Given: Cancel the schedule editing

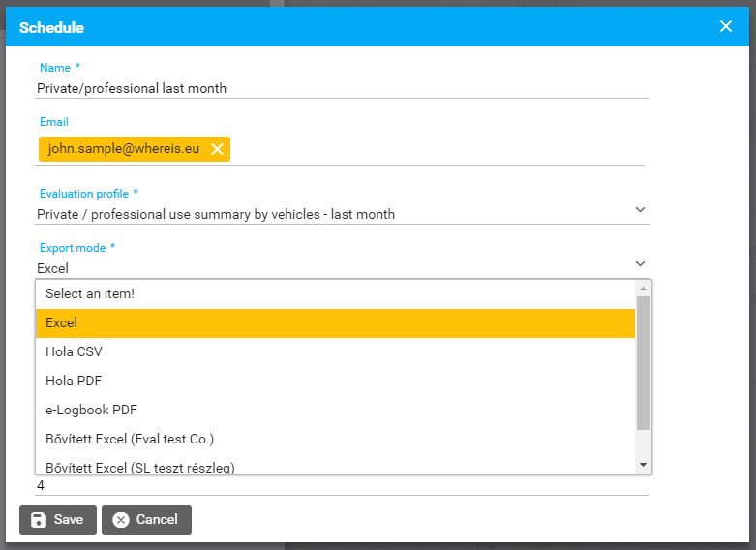Looking at the screenshot, I should (146, 520).
